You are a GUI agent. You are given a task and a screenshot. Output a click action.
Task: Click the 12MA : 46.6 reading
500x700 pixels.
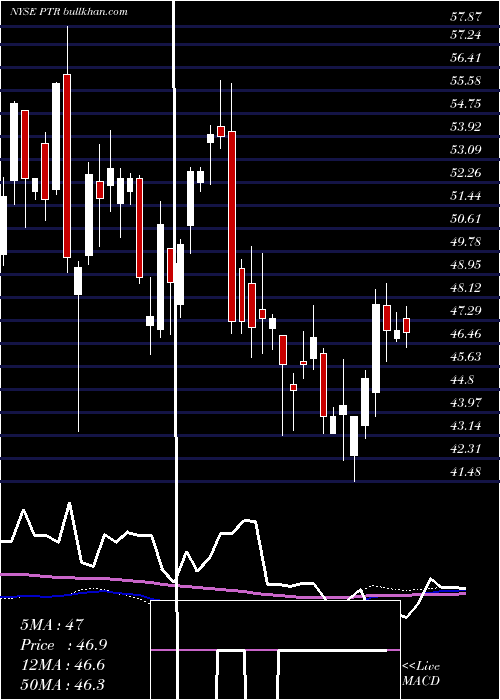coord(62,665)
